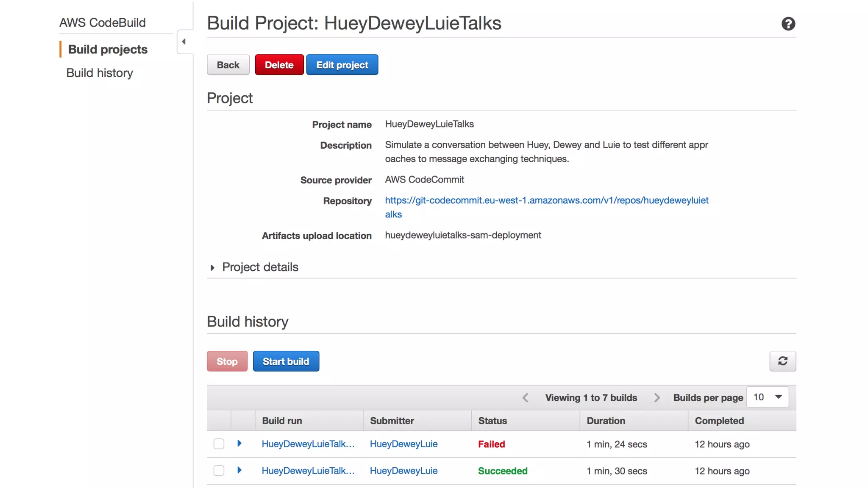Click Viewing 1 to 7 builds text
The width and height of the screenshot is (868, 488).
(x=591, y=397)
